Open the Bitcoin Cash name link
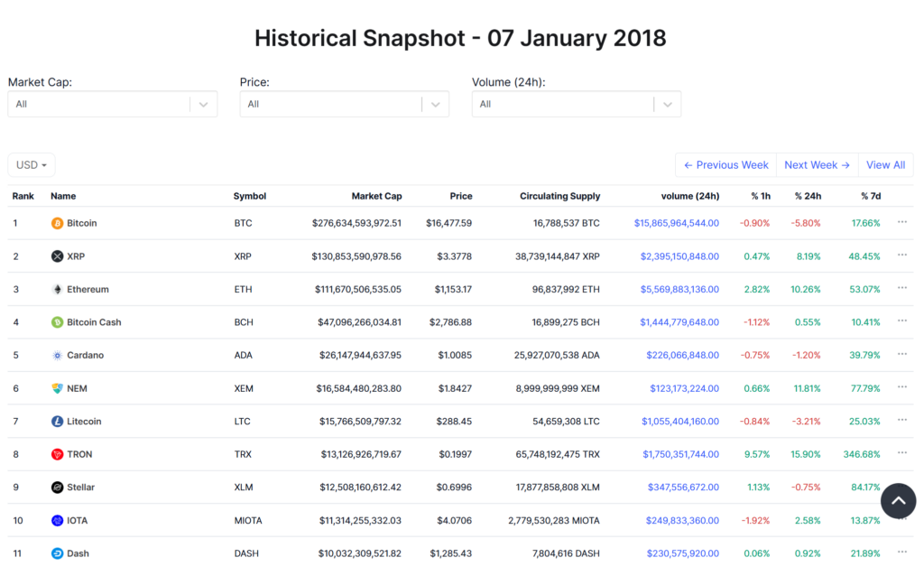Image resolution: width=924 pixels, height=567 pixels. [x=94, y=322]
